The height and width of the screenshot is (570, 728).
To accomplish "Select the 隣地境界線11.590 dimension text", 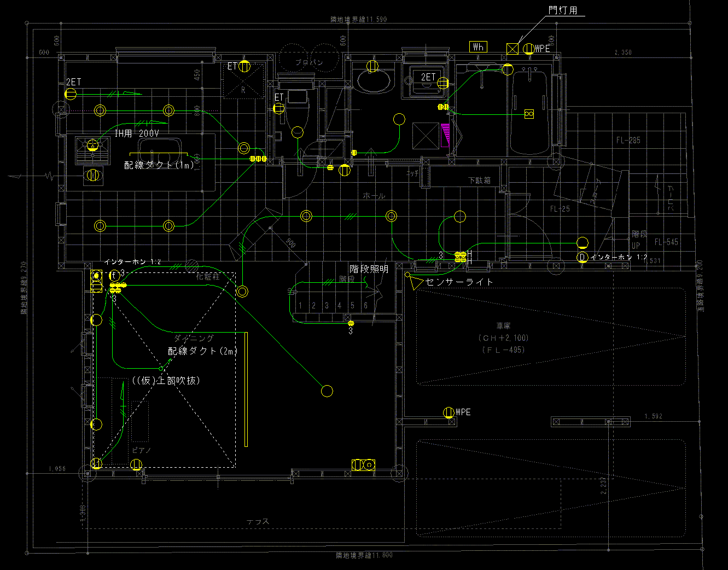I will 358,19.
